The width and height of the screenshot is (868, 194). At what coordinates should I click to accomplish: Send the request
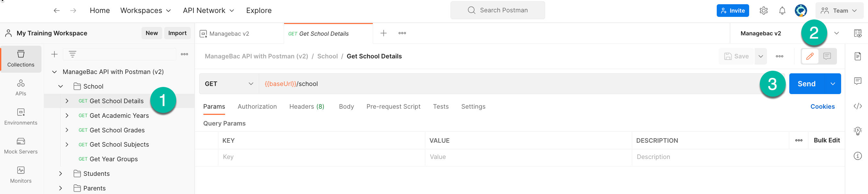tap(806, 84)
